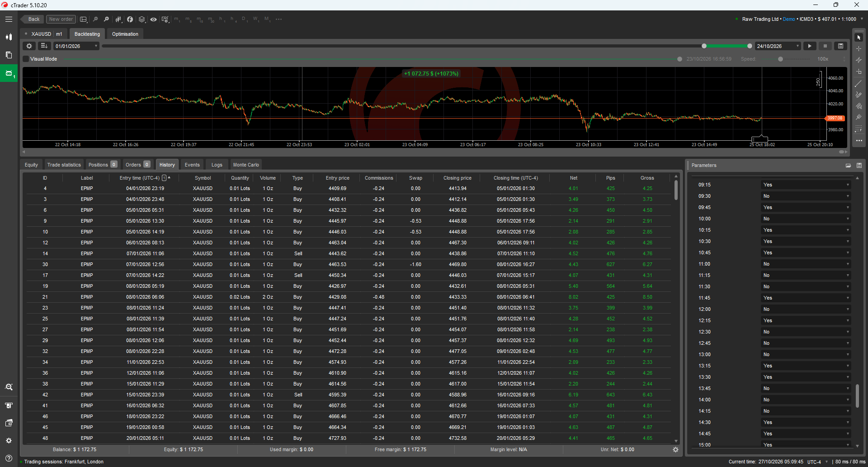Select the crosshair cursor tool
The image size is (868, 467).
[x=859, y=49]
